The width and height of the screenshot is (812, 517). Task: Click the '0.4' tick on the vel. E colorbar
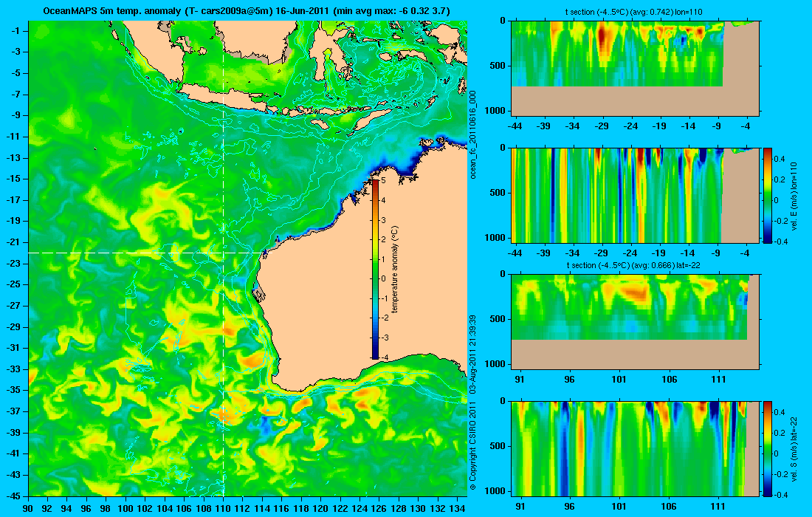[x=780, y=159]
